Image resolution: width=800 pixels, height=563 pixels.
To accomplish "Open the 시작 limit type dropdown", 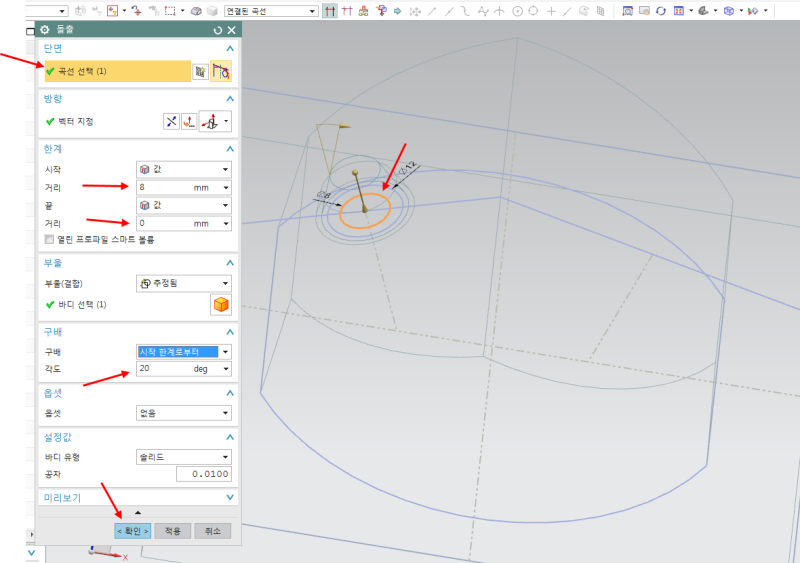I will pyautogui.click(x=183, y=169).
